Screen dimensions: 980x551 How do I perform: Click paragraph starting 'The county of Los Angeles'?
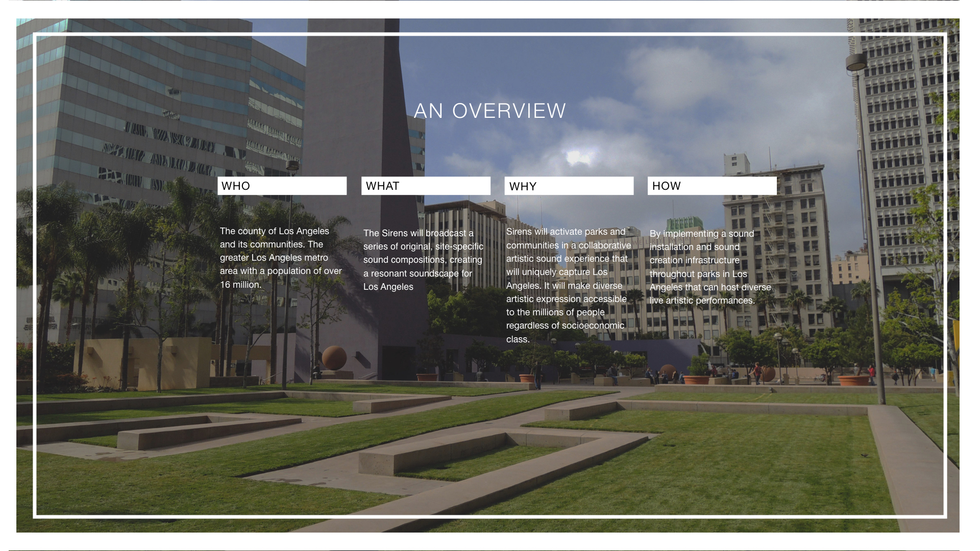pyautogui.click(x=281, y=258)
